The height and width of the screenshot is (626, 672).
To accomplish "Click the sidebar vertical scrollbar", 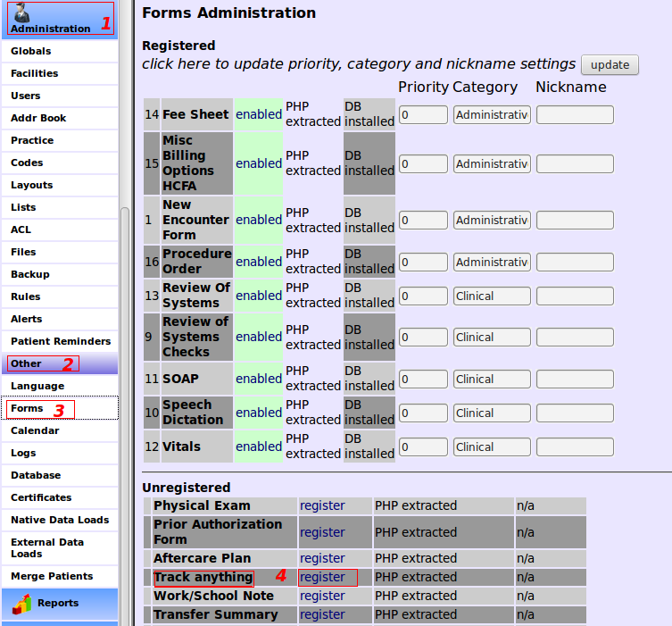I will (x=125, y=268).
